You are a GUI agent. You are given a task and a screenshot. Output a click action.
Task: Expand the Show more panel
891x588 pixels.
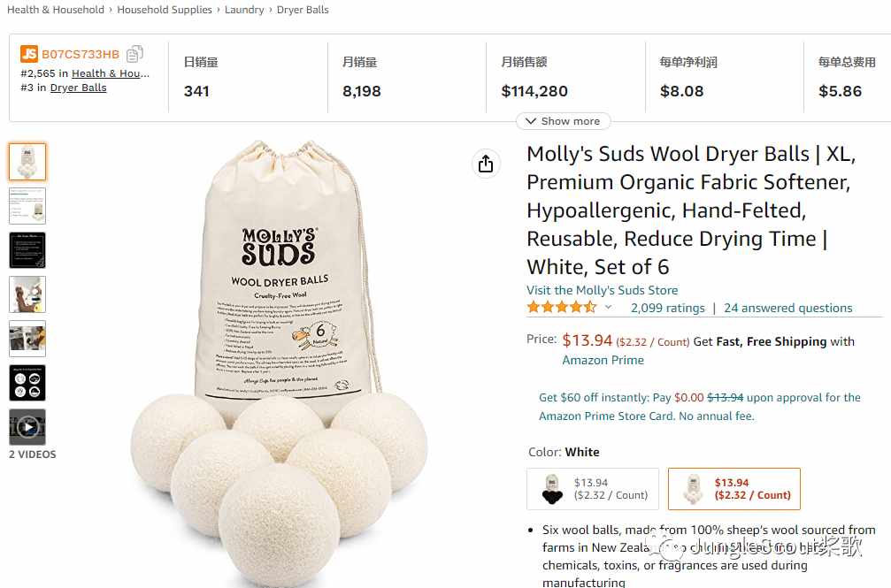click(x=563, y=121)
